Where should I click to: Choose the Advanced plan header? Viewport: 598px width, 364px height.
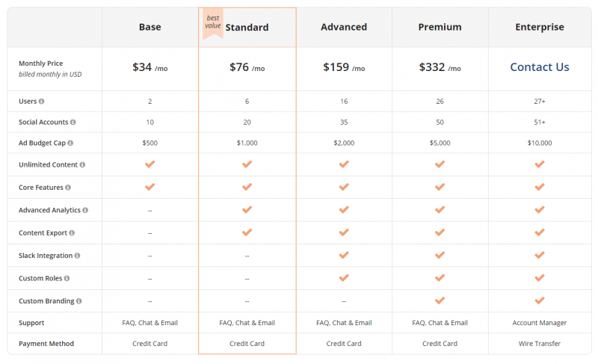pos(344,27)
